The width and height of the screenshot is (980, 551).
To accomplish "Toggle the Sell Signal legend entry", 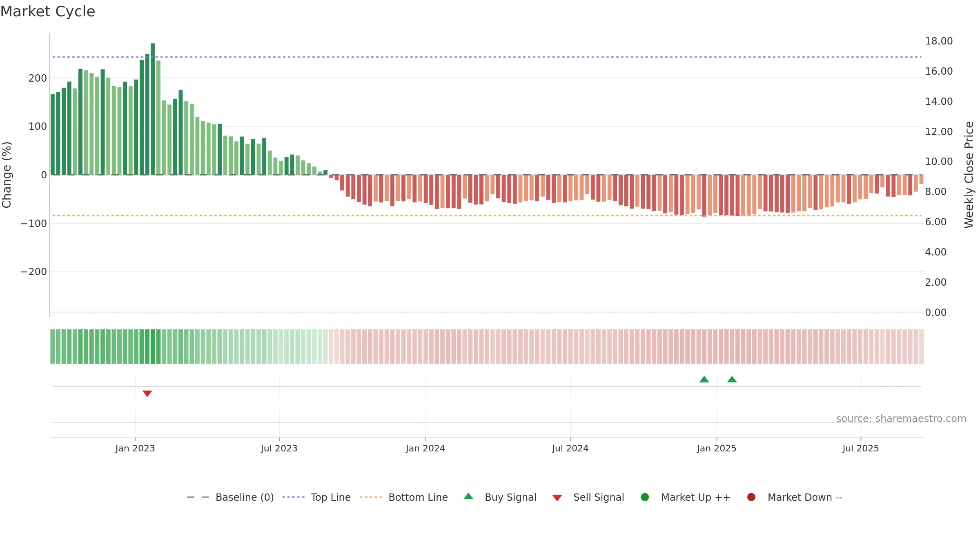I will tap(588, 497).
